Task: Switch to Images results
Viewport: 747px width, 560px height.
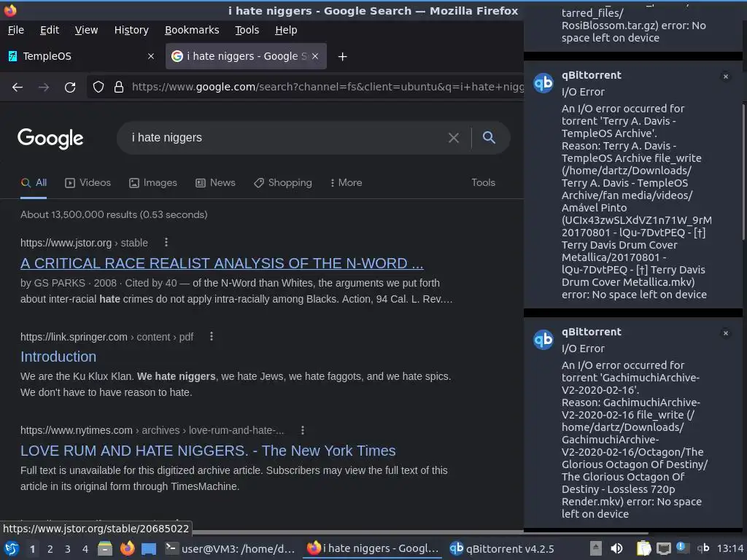Action: coord(153,183)
